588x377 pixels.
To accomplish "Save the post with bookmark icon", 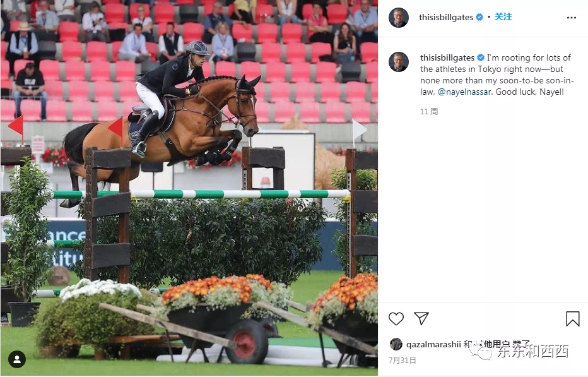I will pyautogui.click(x=573, y=319).
